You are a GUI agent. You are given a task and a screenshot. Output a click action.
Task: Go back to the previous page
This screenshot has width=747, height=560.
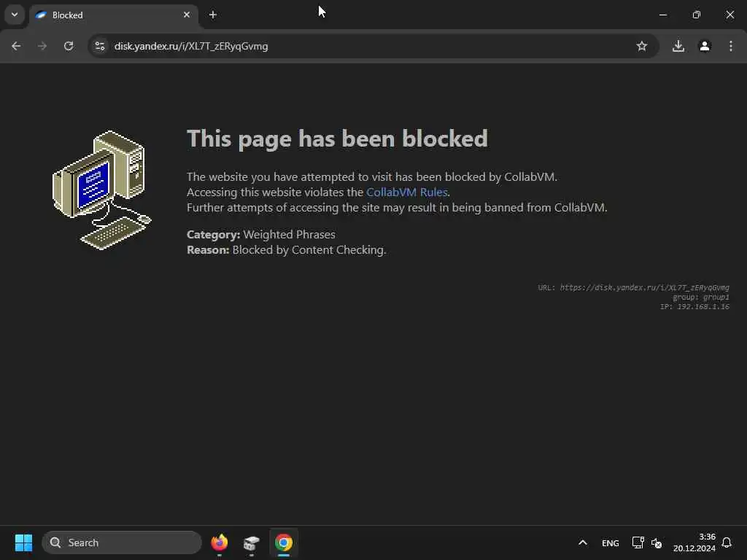[16, 46]
